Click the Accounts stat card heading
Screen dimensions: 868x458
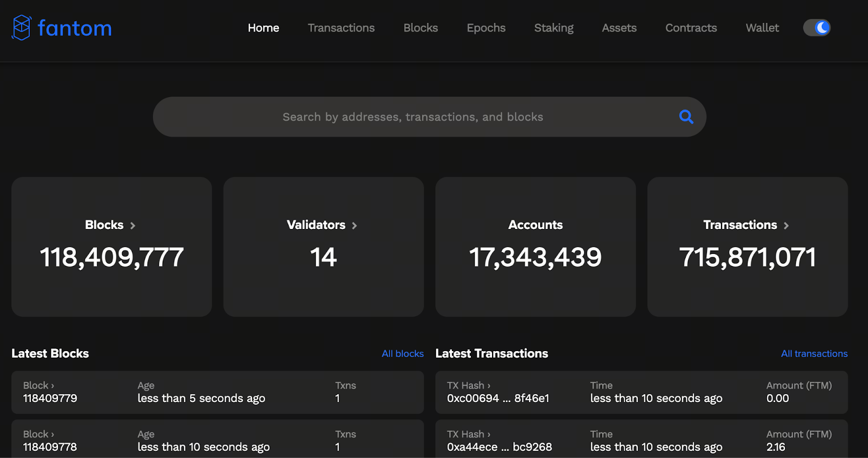(x=535, y=225)
